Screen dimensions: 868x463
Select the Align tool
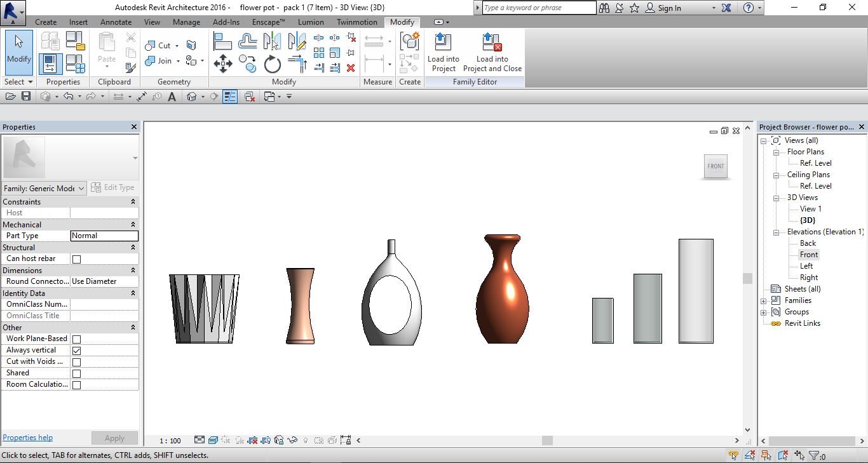[x=223, y=41]
